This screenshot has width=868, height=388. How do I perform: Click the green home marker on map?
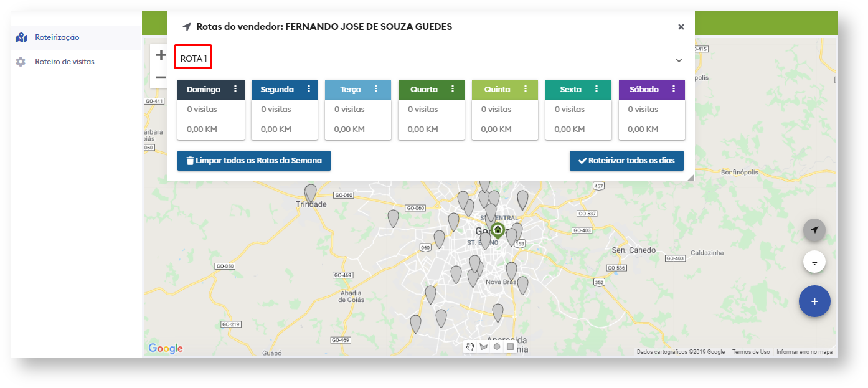(x=498, y=231)
